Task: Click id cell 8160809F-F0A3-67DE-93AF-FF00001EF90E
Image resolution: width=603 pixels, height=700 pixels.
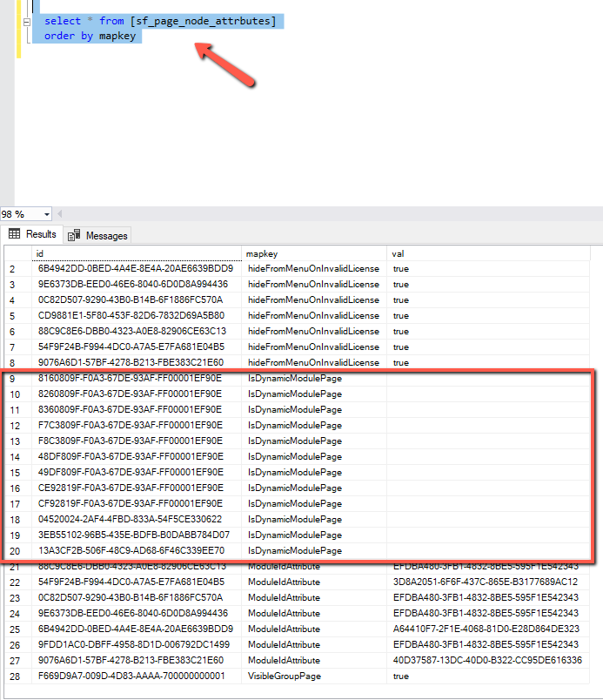Action: pos(137,378)
